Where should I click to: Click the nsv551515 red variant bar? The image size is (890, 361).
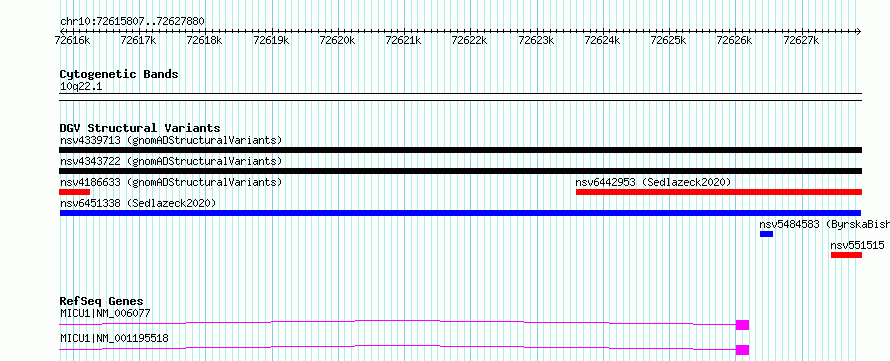(846, 255)
